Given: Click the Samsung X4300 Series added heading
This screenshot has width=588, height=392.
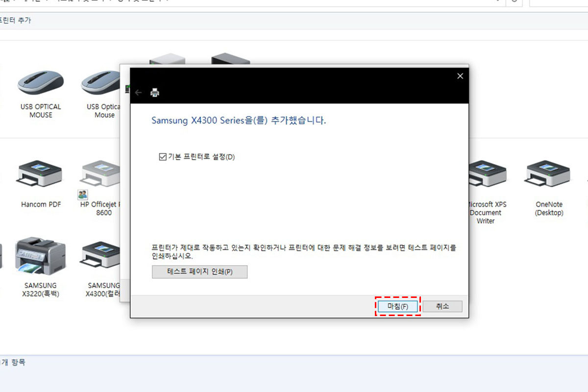Looking at the screenshot, I should [239, 120].
